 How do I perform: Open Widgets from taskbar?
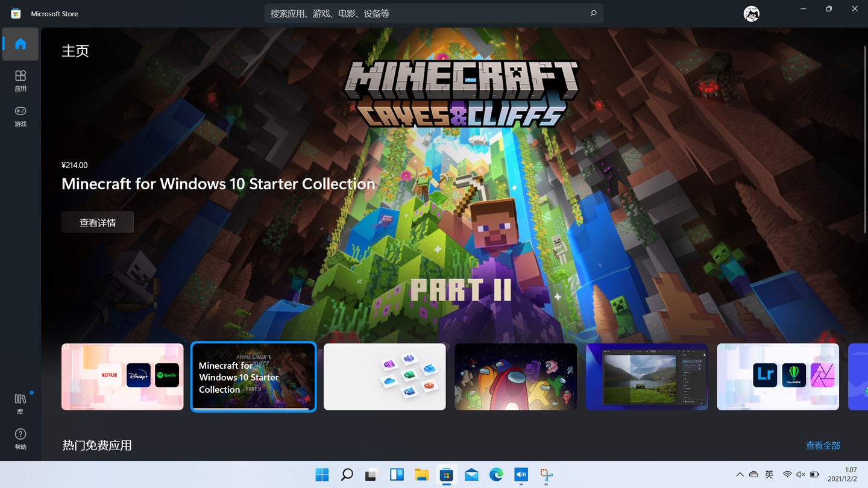click(397, 475)
